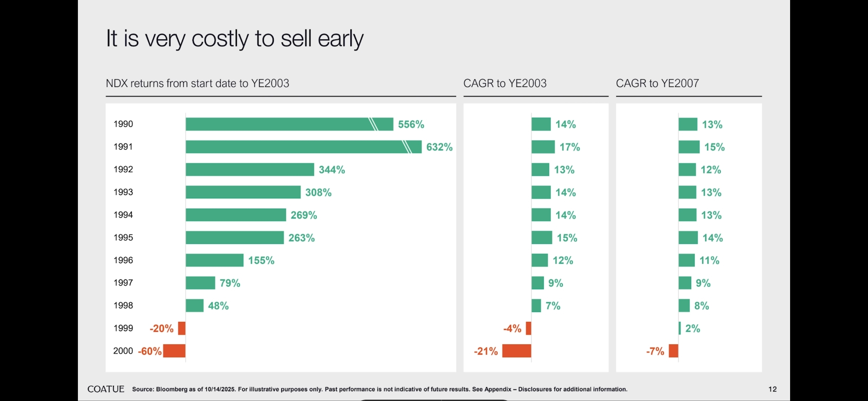Viewport: 868px width, 401px height.
Task: Click the slide title "It is very costly to sell early"
Action: pos(235,38)
